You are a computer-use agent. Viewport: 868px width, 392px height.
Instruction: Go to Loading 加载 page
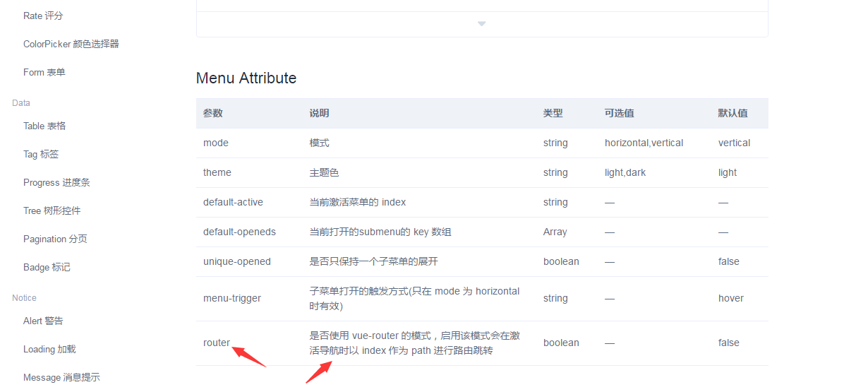pyautogui.click(x=49, y=349)
